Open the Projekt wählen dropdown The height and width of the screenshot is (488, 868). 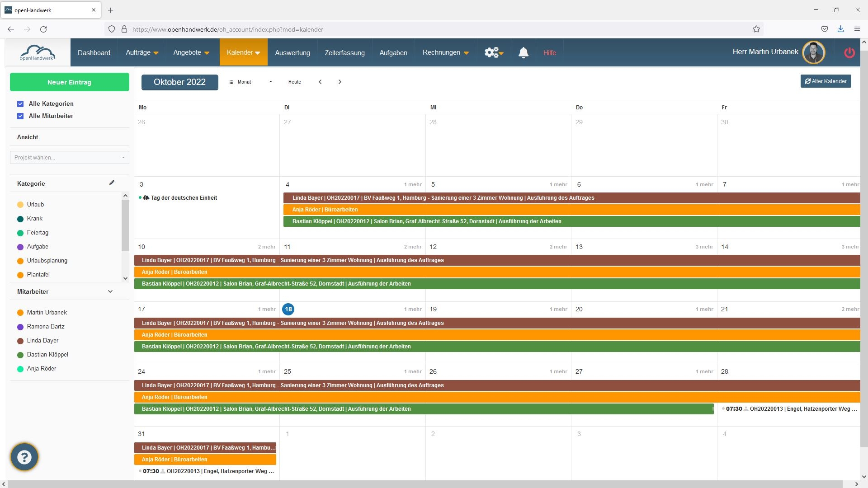69,157
